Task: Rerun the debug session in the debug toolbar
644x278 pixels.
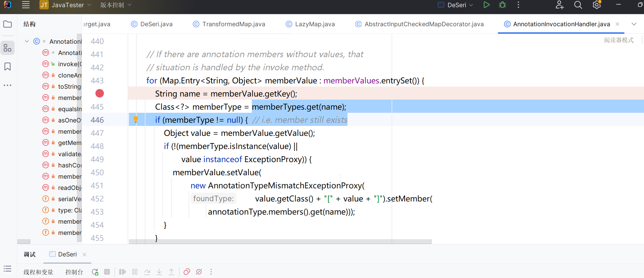Action: [95, 272]
